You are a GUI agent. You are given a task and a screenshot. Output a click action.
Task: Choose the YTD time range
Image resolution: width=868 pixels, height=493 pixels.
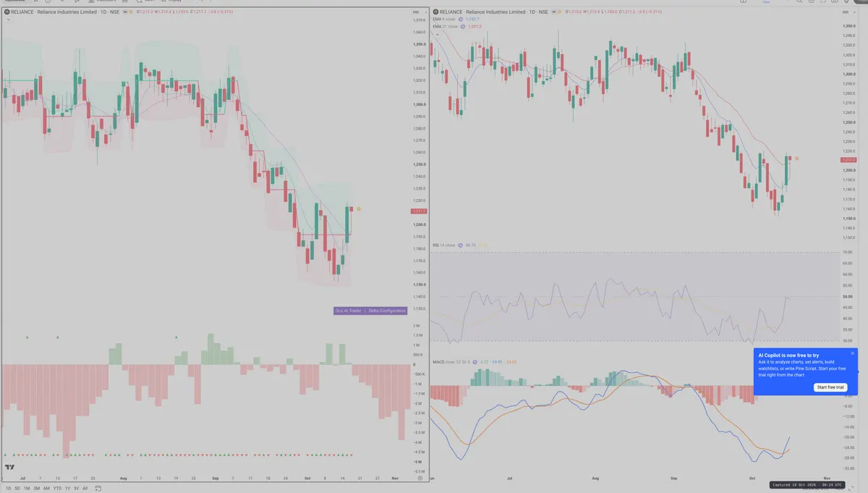point(57,489)
